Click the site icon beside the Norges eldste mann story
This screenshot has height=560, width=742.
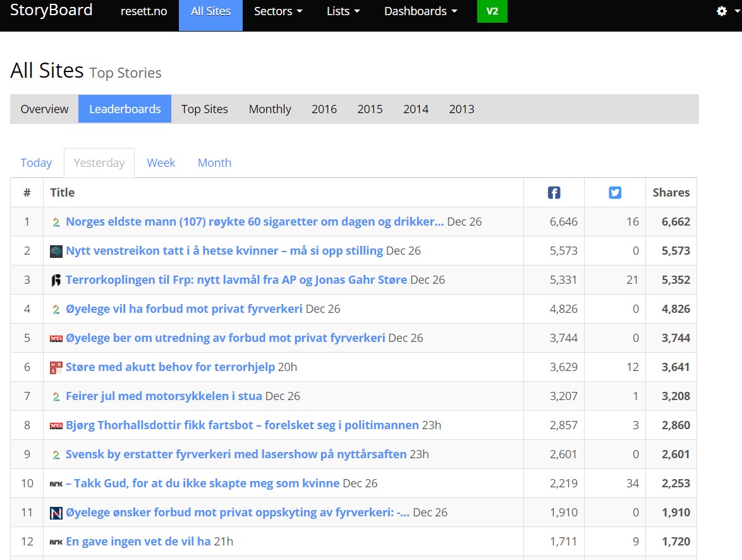(x=56, y=222)
